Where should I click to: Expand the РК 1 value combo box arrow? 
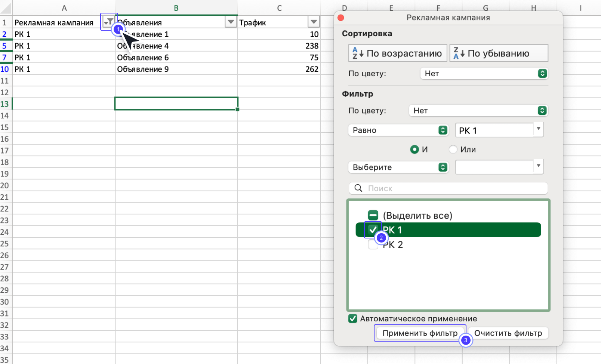[538, 129]
